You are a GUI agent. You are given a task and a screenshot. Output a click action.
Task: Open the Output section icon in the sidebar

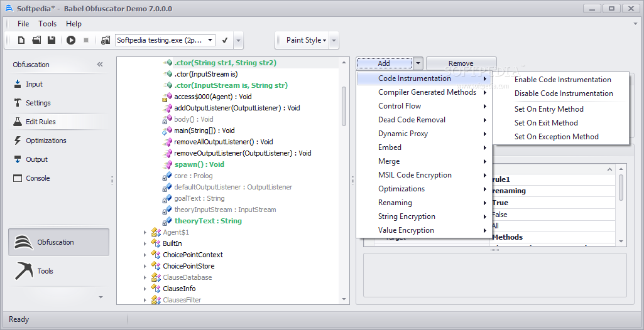17,159
